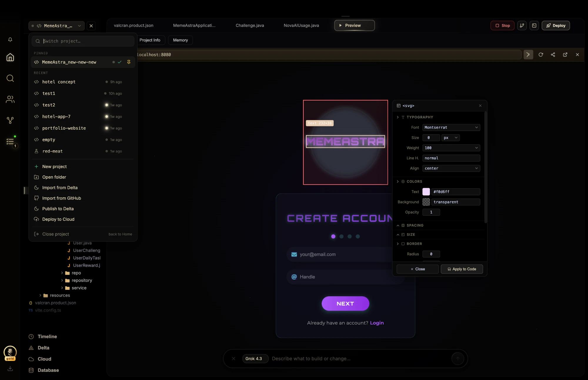Close the preview address bar
The height and width of the screenshot is (380, 588).
577,55
